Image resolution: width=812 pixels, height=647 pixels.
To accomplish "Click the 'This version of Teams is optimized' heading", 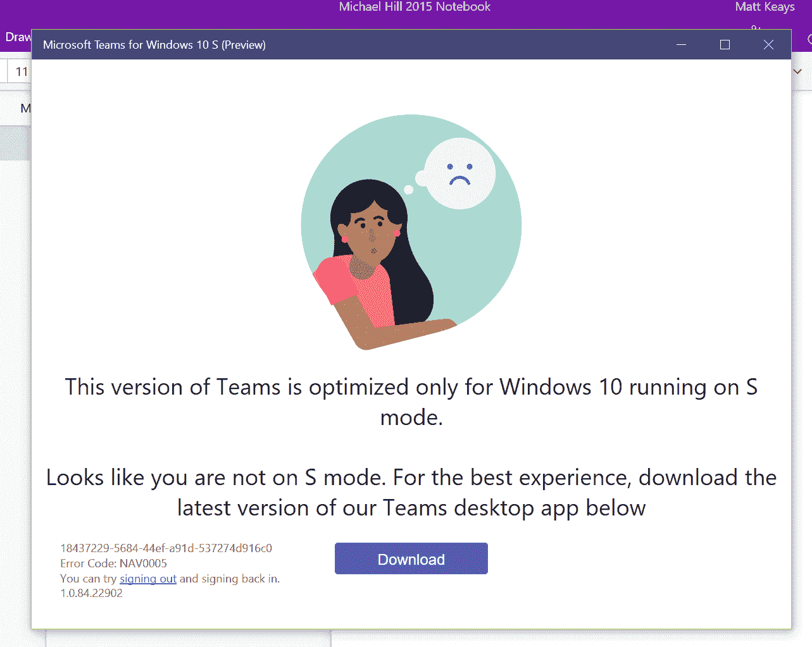I will point(411,402).
